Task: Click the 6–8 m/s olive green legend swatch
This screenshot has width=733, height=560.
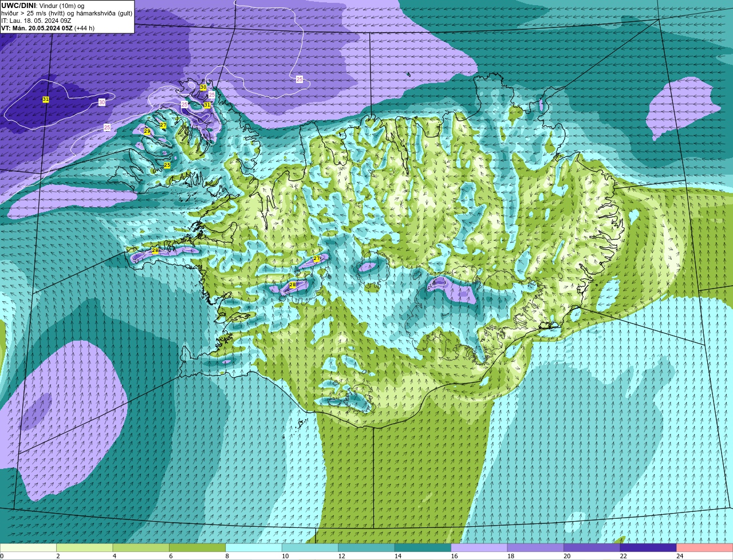Action: click(x=198, y=548)
